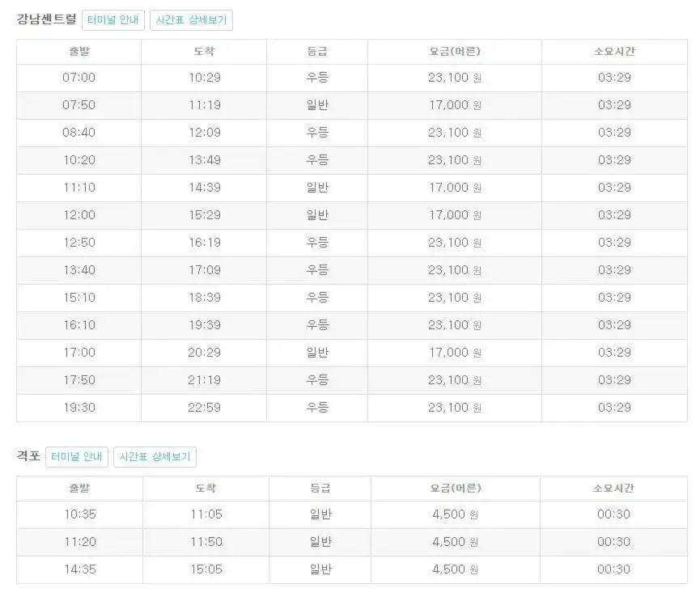Click the 17:09 arrival time

point(205,270)
